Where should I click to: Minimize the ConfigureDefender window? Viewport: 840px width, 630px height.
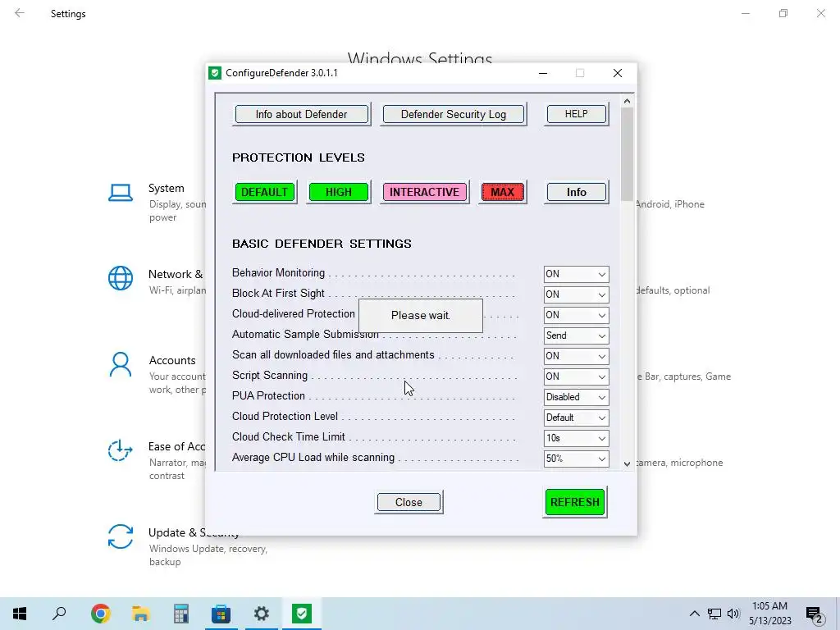[x=543, y=73]
